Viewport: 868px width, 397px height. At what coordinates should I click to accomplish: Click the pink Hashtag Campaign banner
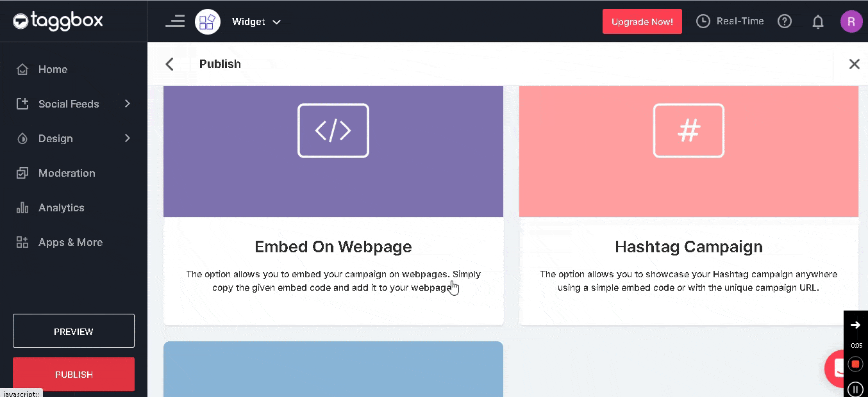tap(689, 151)
